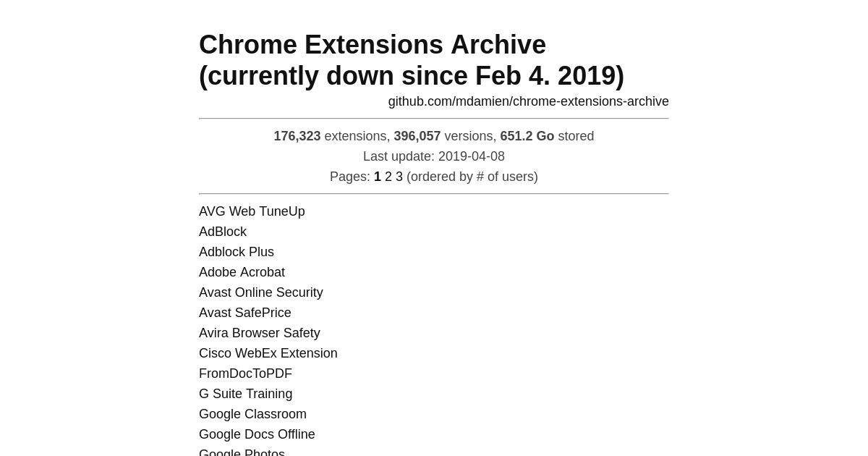Open Google Docs Offline entry
Image resolution: width=868 pixels, height=456 pixels.
(x=257, y=434)
